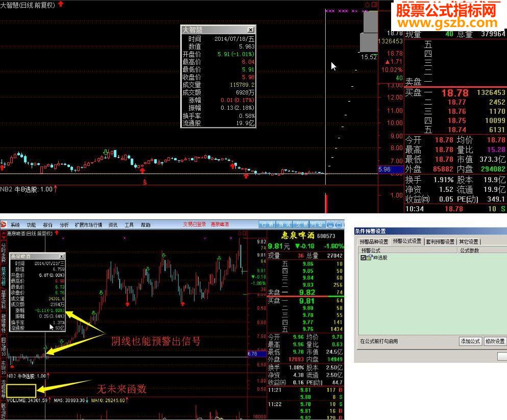Click the 添加公式 button
Image resolution: width=507 pixels, height=420 pixels.
point(470,341)
